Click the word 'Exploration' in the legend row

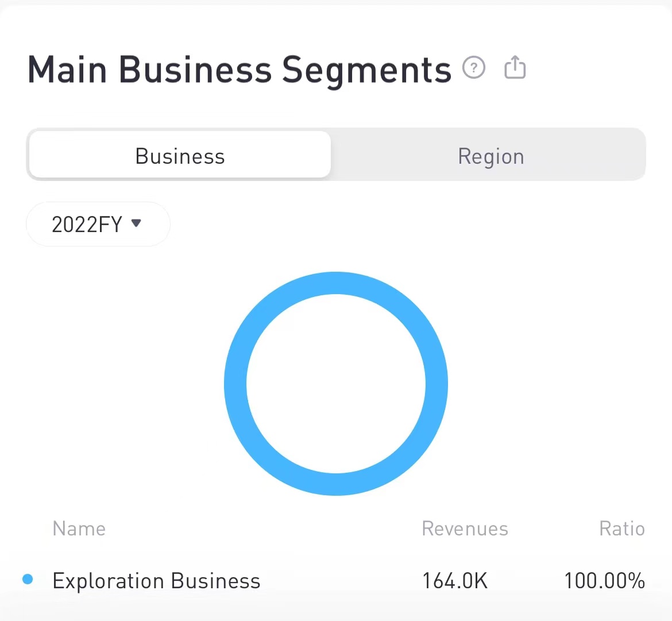click(x=109, y=581)
